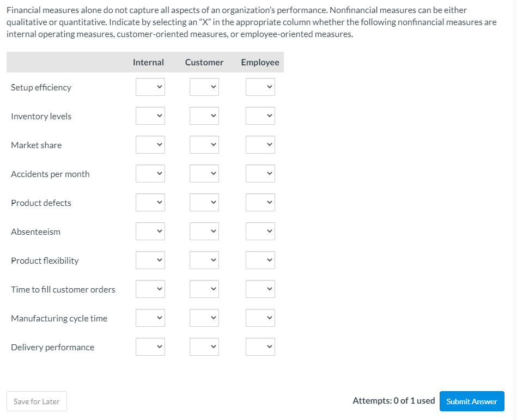517x420 pixels.
Task: Open Customer dropdown for Product defects
Action: (204, 202)
